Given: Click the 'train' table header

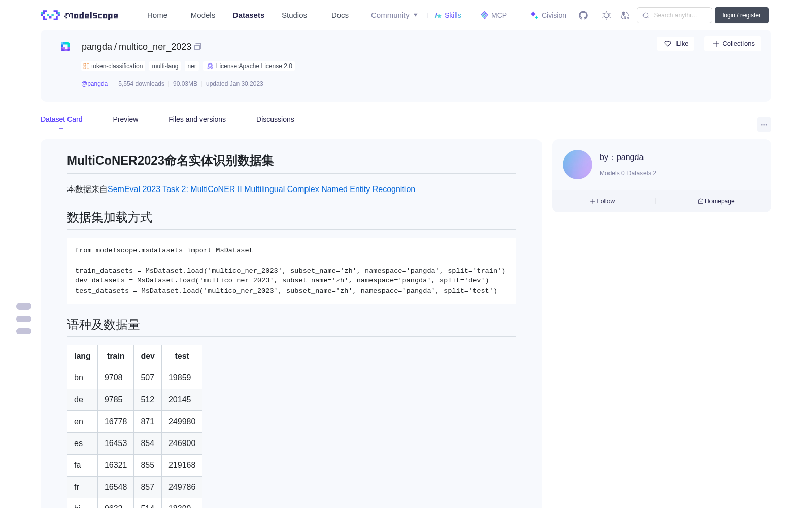Looking at the screenshot, I should click(116, 356).
